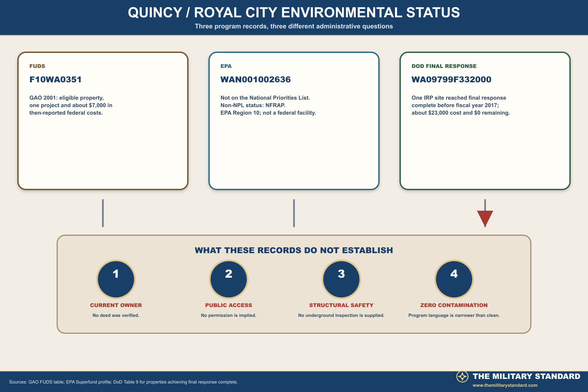Click the IRP site final response description
Screen dimensions: 588x392
(x=461, y=105)
